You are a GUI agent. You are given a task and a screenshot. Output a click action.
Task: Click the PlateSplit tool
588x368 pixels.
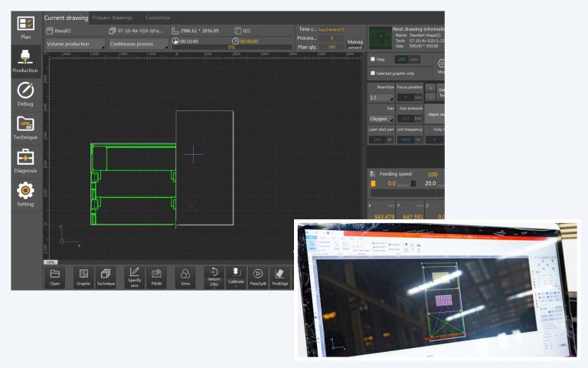tap(258, 277)
